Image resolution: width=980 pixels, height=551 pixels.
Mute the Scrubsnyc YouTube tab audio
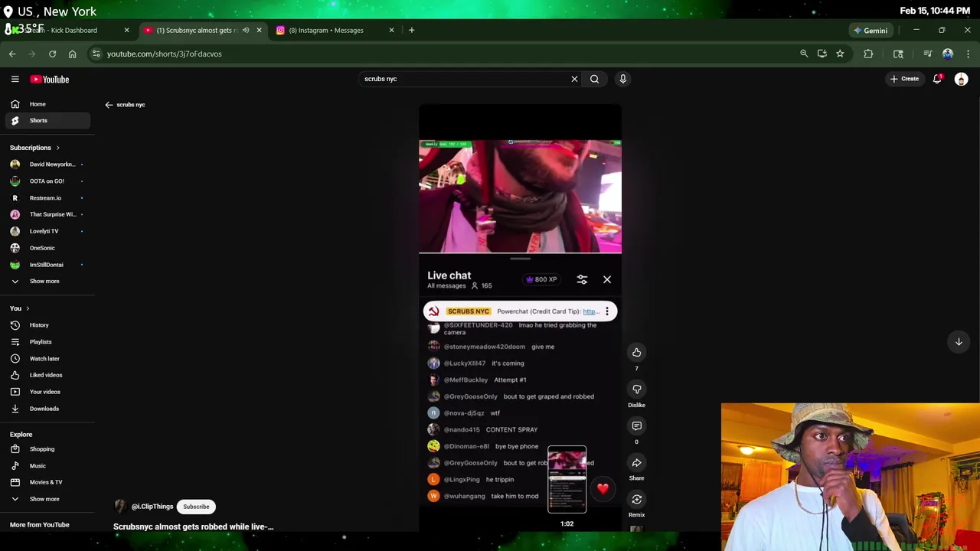tap(246, 31)
